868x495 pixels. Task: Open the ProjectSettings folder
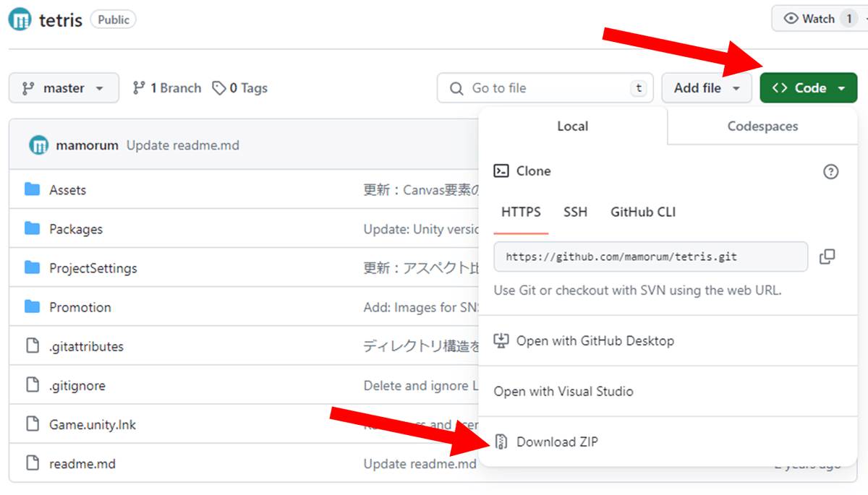pyautogui.click(x=93, y=268)
